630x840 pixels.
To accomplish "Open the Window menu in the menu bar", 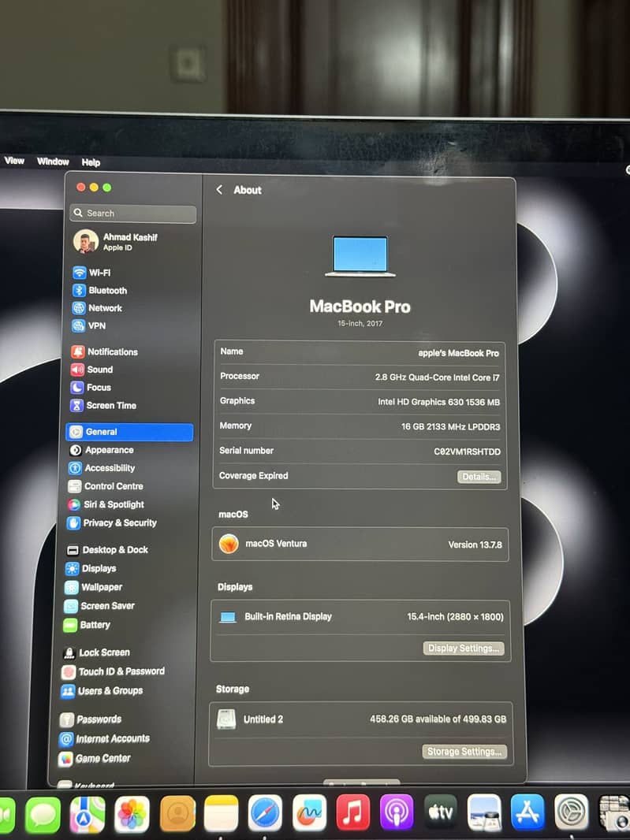I will [53, 162].
